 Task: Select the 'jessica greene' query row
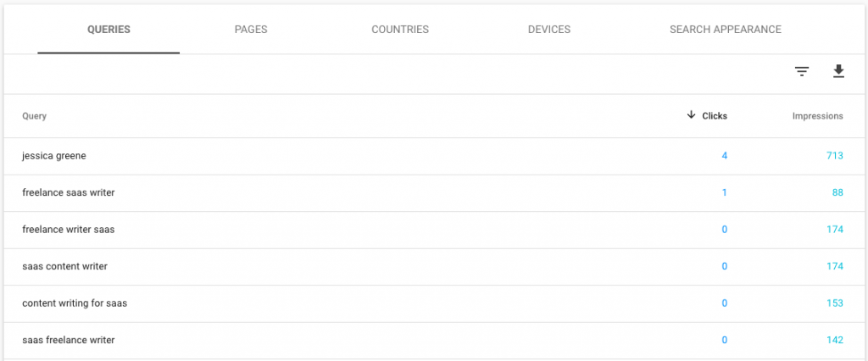pos(54,156)
